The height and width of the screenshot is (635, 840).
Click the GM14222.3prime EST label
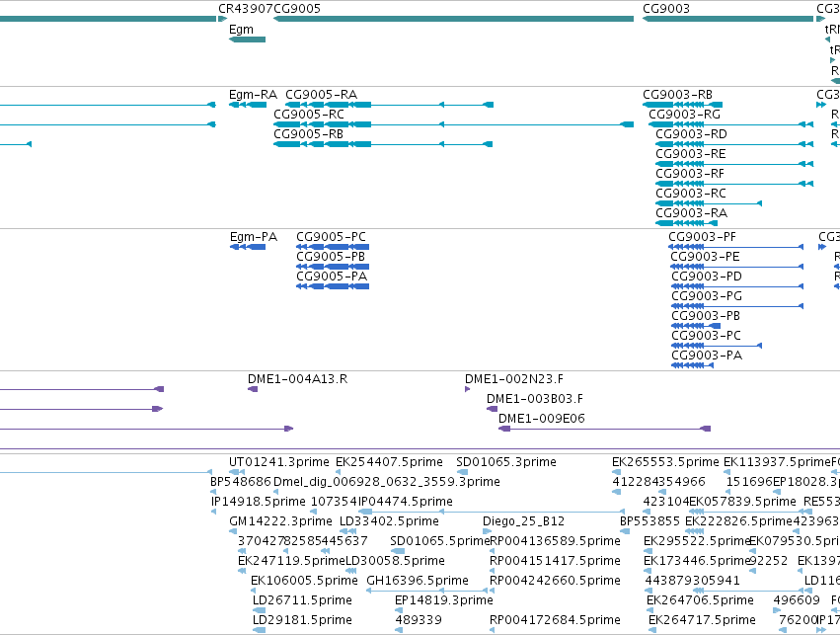click(x=280, y=521)
